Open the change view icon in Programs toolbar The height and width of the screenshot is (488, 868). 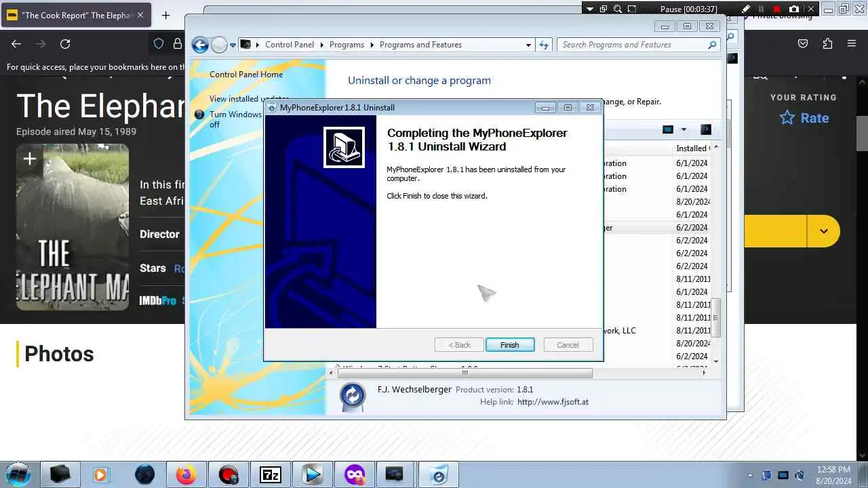[x=668, y=129]
